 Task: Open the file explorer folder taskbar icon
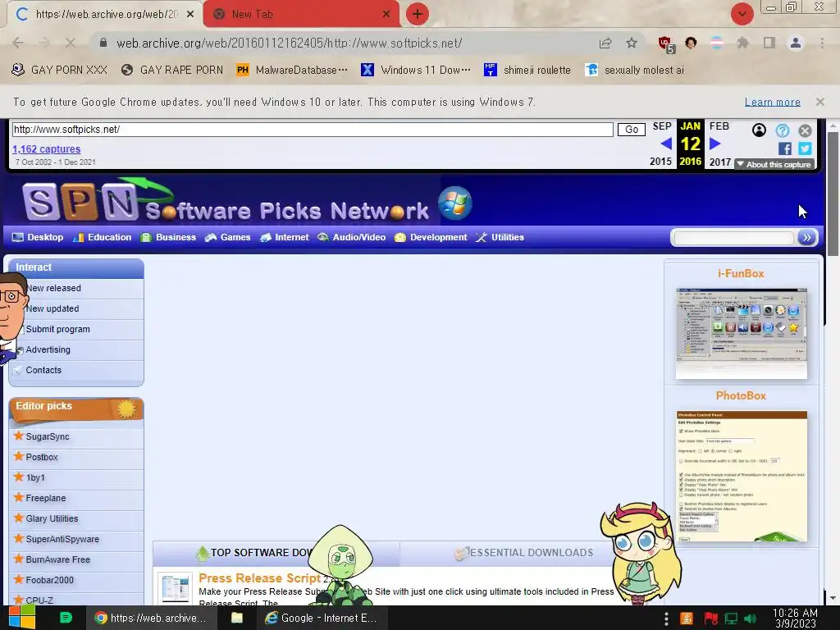coord(237,619)
